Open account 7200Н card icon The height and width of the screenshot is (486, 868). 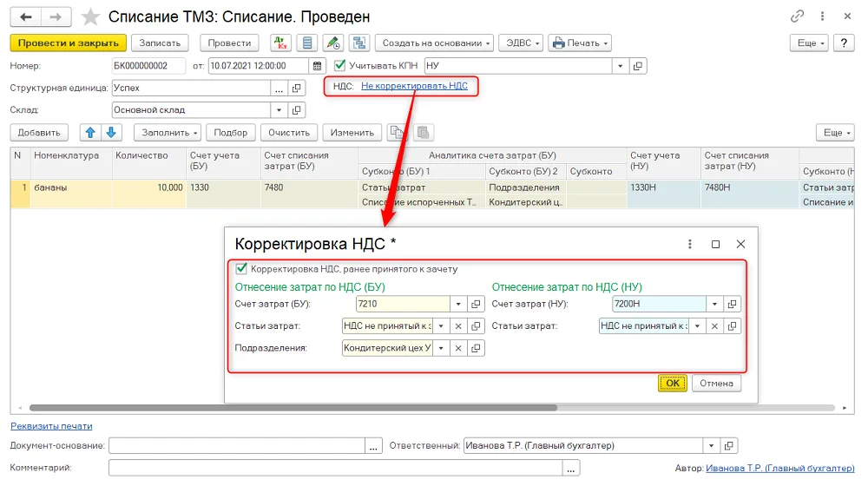(x=732, y=304)
